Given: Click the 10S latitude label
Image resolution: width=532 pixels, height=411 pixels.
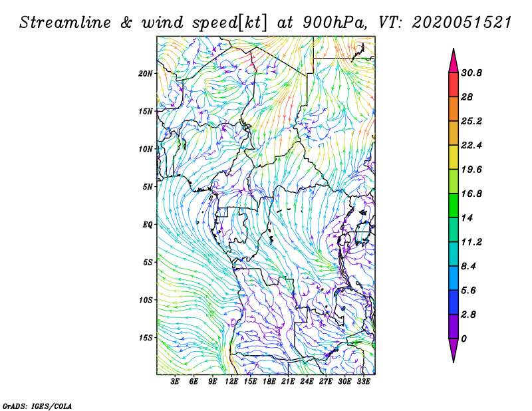Looking at the screenshot, I should point(146,300).
